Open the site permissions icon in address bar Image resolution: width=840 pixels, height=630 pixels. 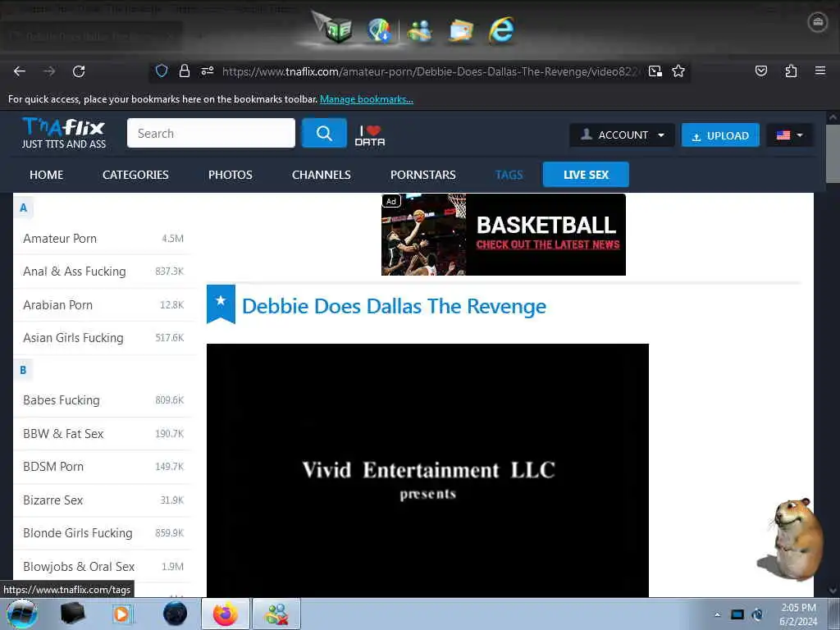[x=208, y=71]
